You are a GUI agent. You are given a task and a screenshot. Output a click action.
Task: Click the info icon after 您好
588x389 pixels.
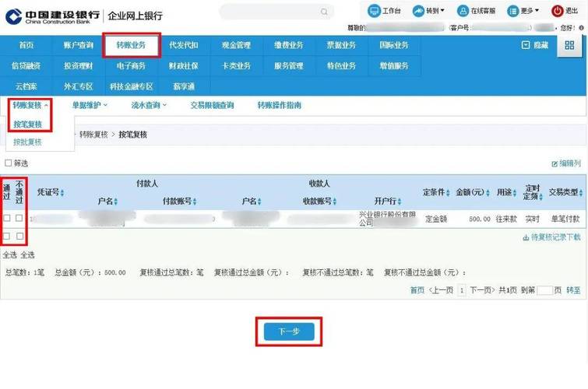click(x=581, y=28)
